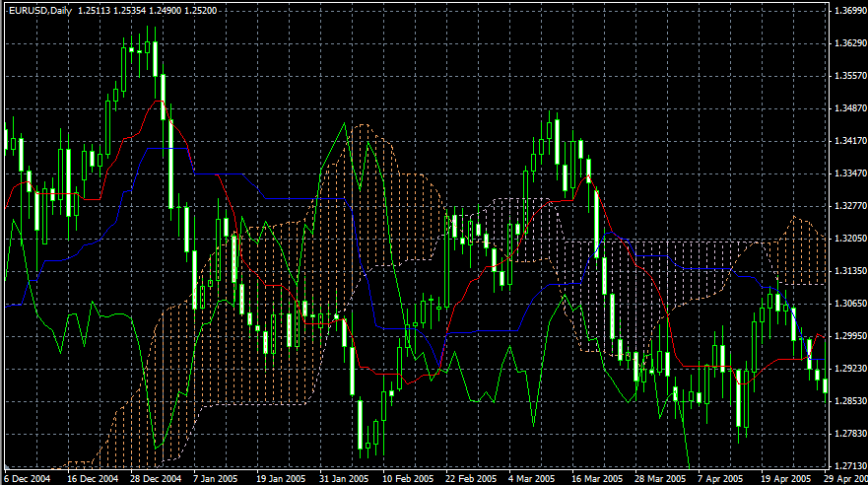The image size is (868, 485).
Task: Click the 19 Jan 2005 date label
Action: [x=281, y=478]
